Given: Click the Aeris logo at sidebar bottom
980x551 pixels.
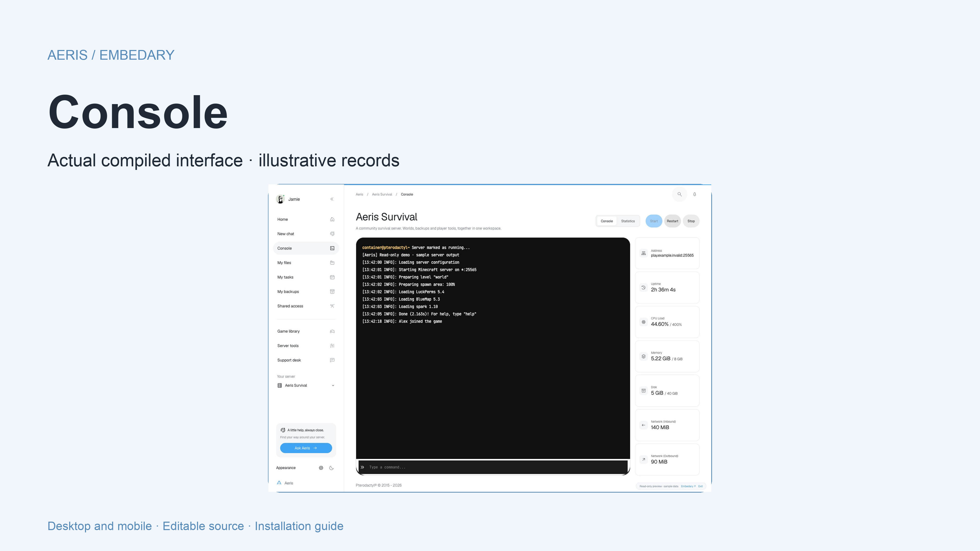Looking at the screenshot, I should [x=279, y=483].
